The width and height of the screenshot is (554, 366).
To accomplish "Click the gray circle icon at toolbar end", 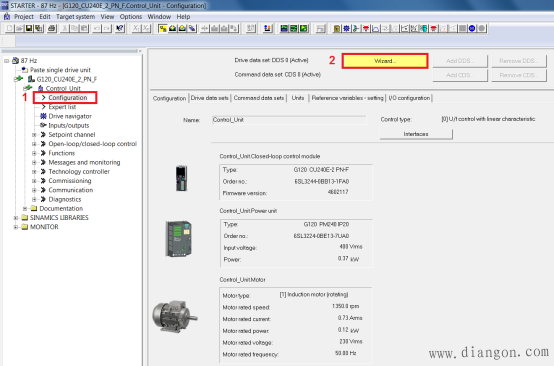I will pos(482,28).
